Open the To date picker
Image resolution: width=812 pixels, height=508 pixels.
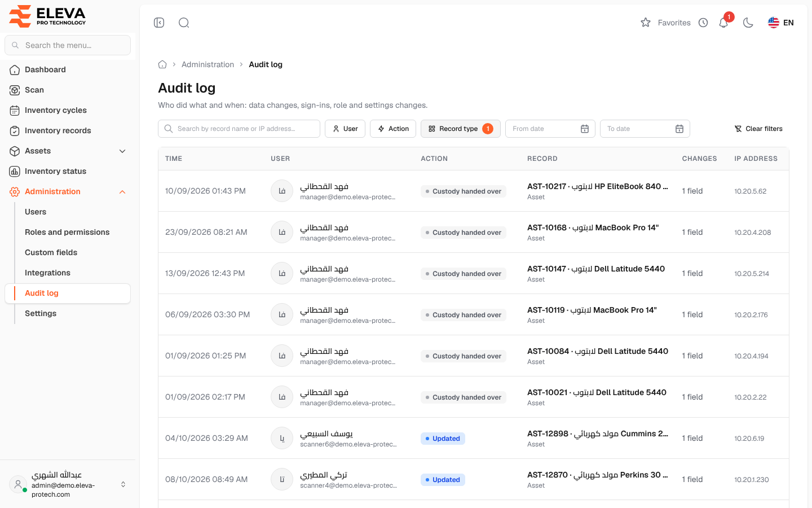tap(645, 129)
